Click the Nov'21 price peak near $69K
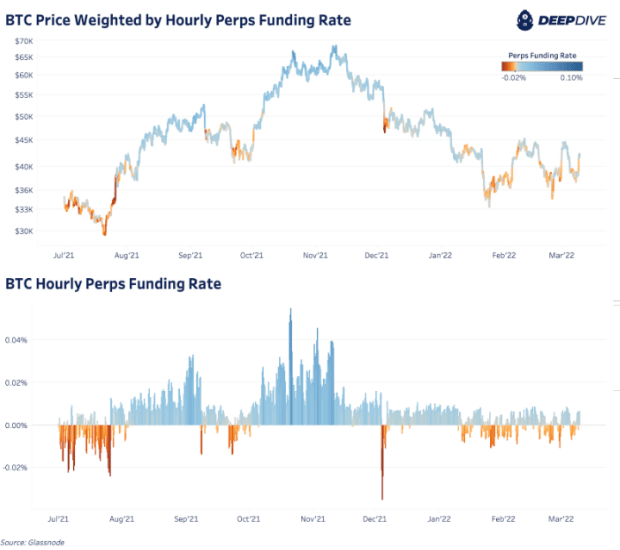The width and height of the screenshot is (620, 550). pyautogui.click(x=335, y=47)
